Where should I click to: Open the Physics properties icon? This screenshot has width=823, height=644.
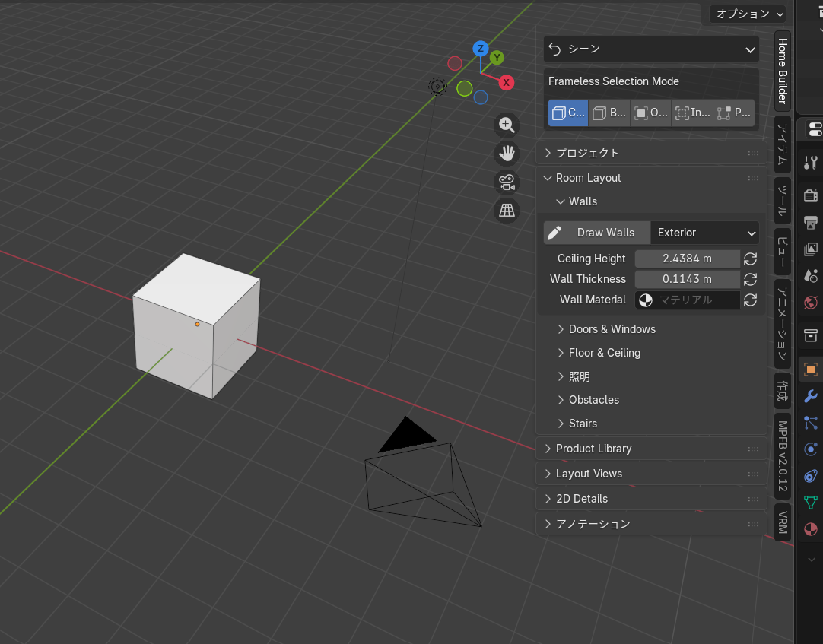810,449
